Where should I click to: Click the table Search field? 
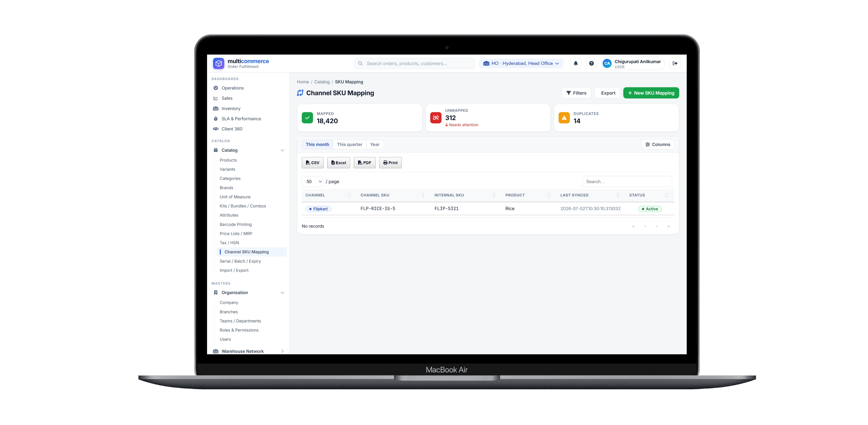[627, 181]
